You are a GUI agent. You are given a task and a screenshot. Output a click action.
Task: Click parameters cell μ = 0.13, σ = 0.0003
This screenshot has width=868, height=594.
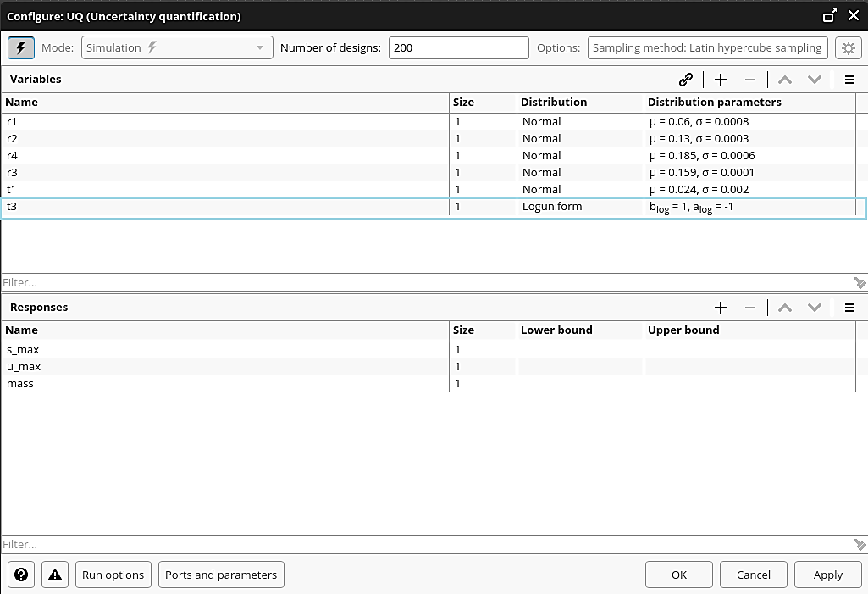click(x=749, y=138)
